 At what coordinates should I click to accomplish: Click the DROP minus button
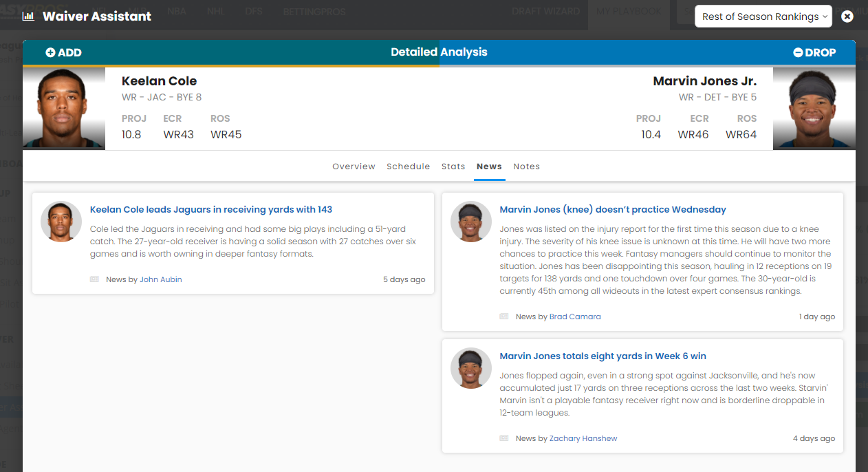(x=814, y=52)
